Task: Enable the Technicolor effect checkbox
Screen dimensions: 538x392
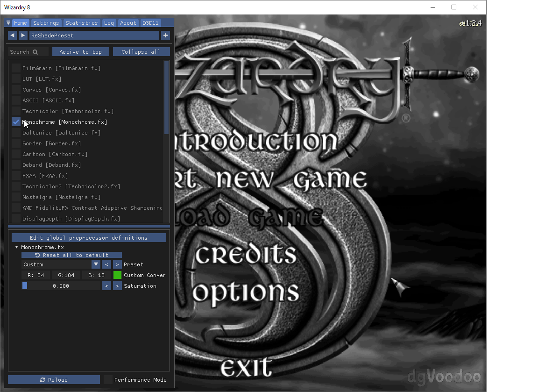Action: (16, 111)
